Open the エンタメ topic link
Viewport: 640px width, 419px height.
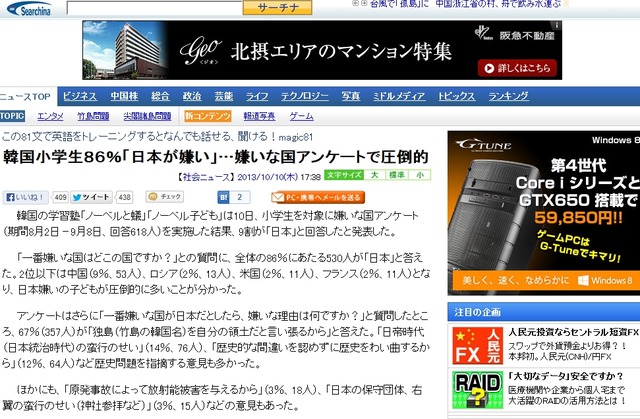pos(50,116)
